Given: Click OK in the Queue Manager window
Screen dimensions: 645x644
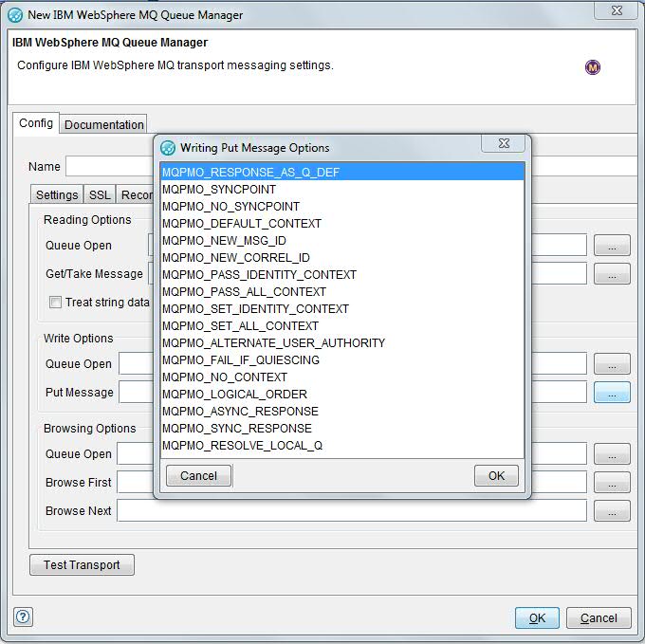Looking at the screenshot, I should [x=537, y=617].
